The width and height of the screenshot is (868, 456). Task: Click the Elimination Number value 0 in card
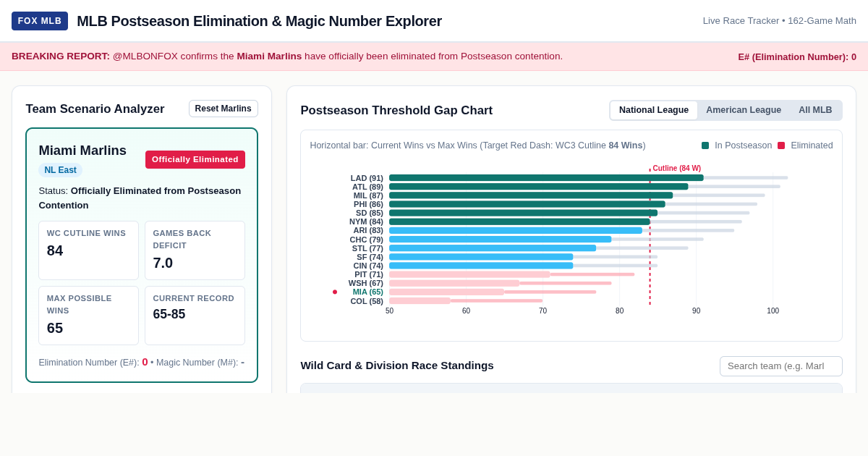point(145,362)
